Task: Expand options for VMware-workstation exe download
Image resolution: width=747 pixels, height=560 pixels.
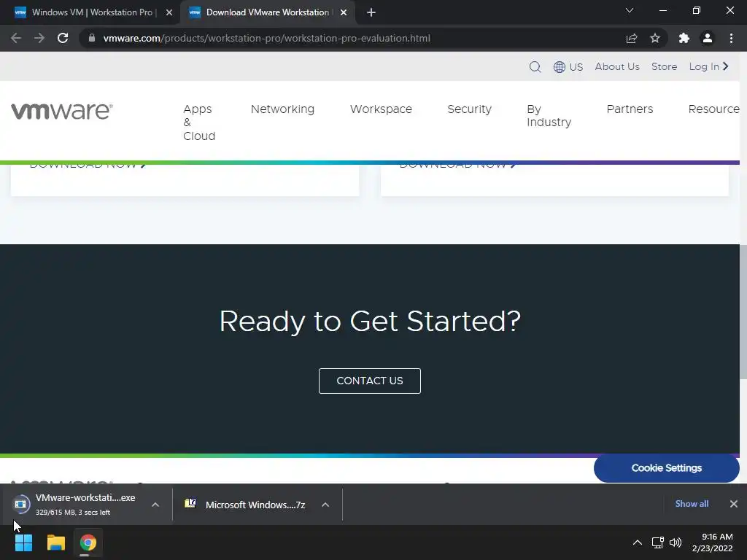Action: [x=155, y=505]
